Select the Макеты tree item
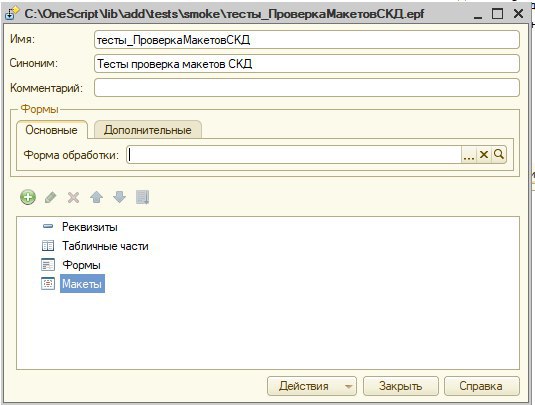The height and width of the screenshot is (405, 535). click(82, 284)
